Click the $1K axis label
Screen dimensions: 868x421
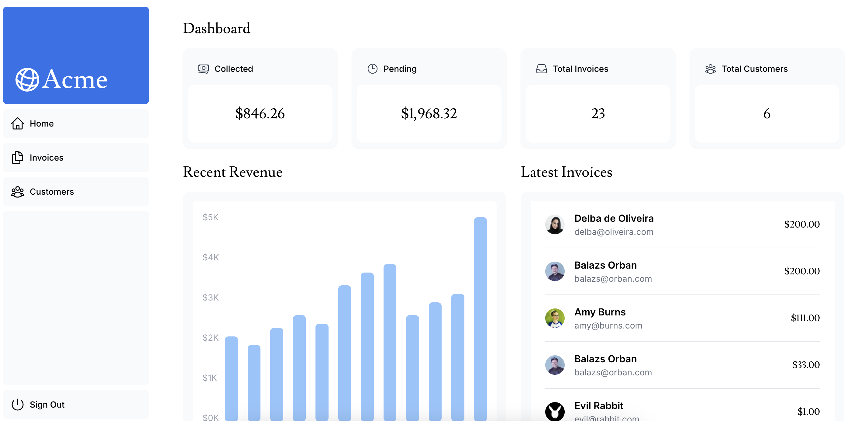click(210, 378)
